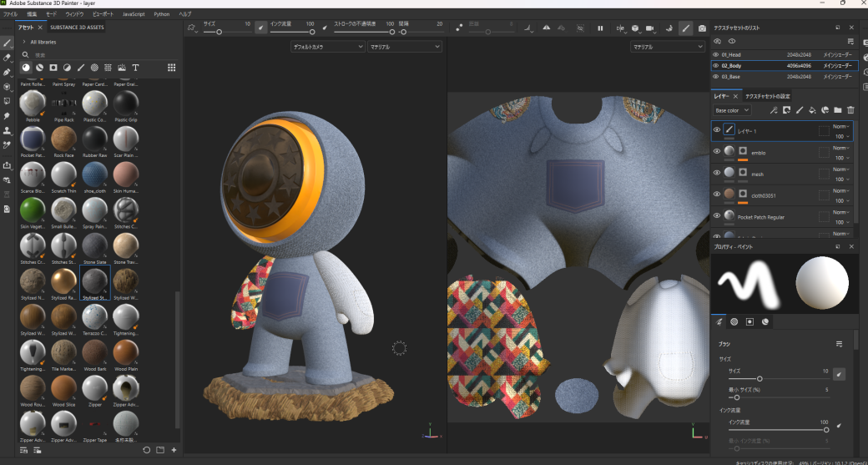Select the Eraser tool in left toolbar

(8, 58)
